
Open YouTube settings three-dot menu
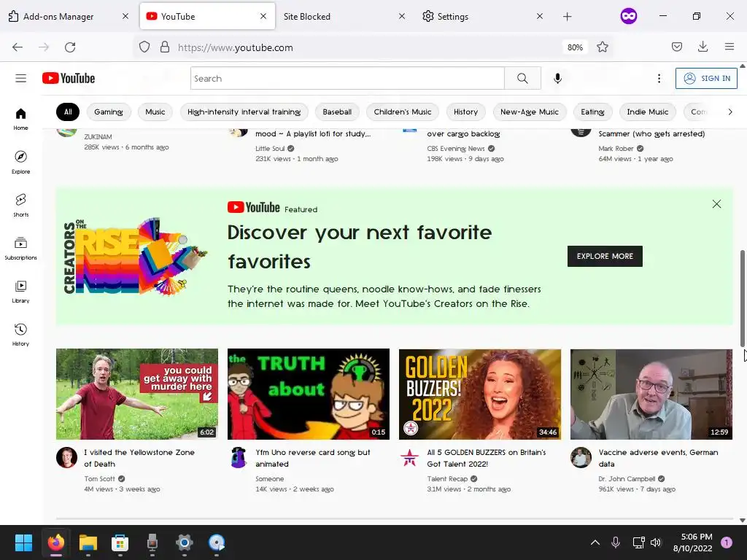(x=659, y=78)
